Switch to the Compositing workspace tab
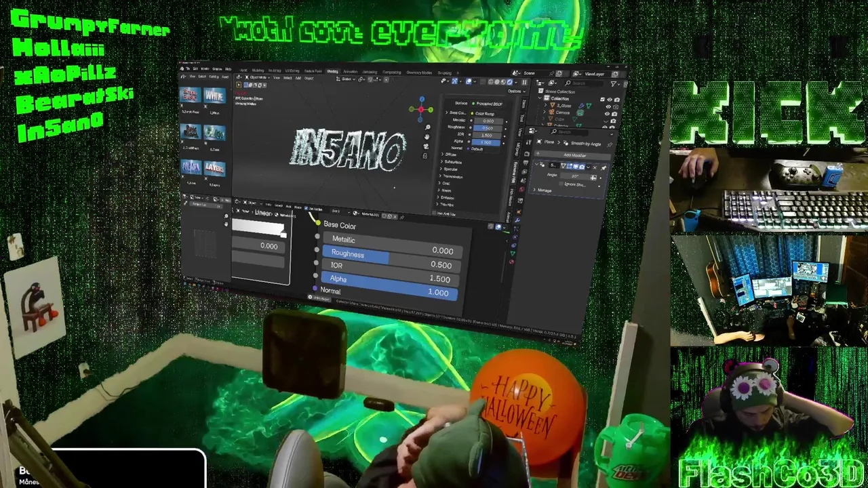868x488 pixels. 392,72
